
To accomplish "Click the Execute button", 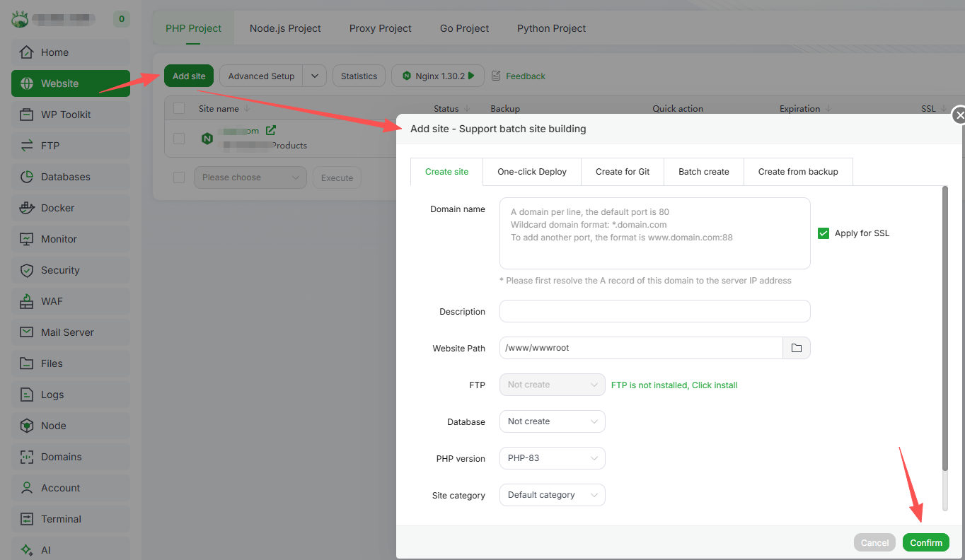I will (337, 177).
